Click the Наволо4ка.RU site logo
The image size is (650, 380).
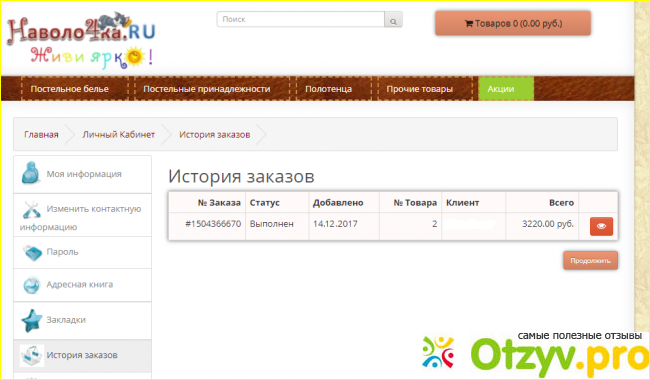(81, 31)
